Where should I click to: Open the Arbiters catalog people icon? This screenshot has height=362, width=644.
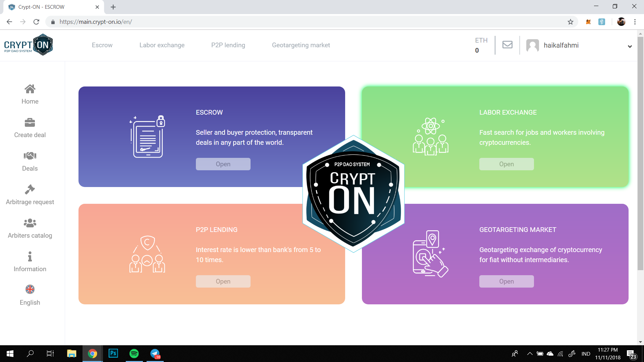coord(30,223)
